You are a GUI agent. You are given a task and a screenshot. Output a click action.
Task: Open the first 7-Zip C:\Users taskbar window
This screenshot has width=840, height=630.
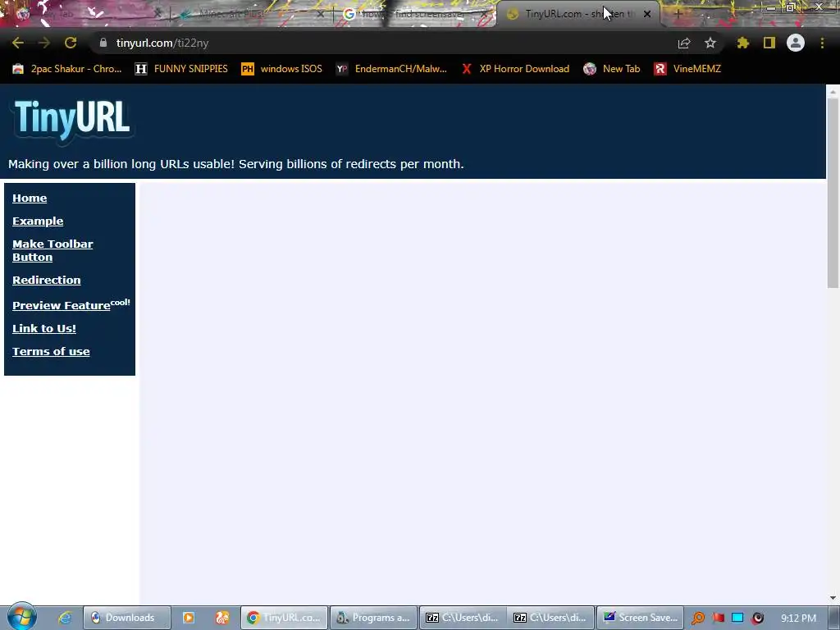pos(463,618)
